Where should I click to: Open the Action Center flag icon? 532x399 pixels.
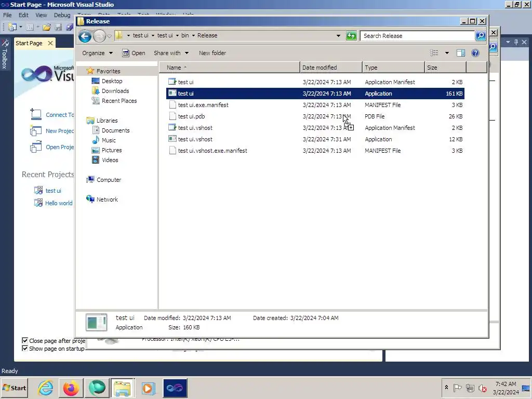(457, 388)
